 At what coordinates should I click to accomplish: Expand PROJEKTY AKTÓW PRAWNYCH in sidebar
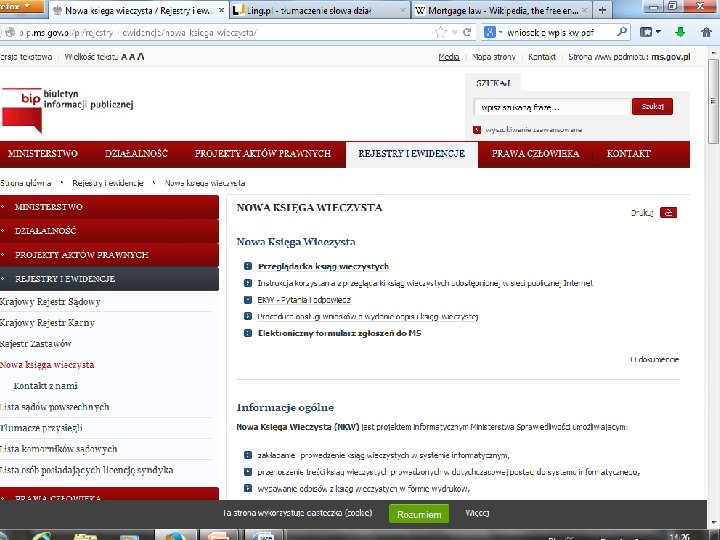click(x=109, y=254)
